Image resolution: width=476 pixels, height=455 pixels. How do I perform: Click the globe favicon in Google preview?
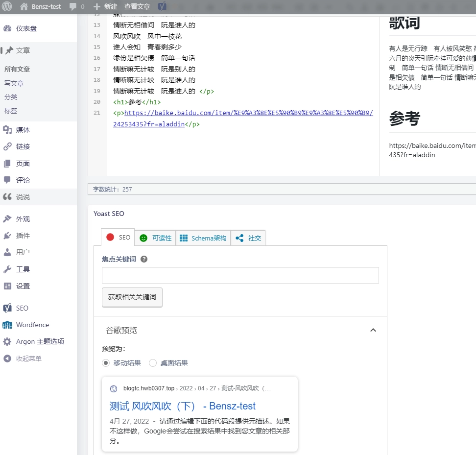[x=114, y=388]
